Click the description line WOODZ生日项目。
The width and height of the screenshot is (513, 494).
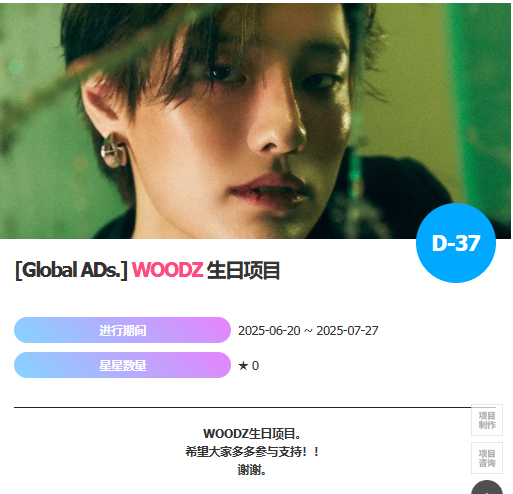(x=252, y=434)
